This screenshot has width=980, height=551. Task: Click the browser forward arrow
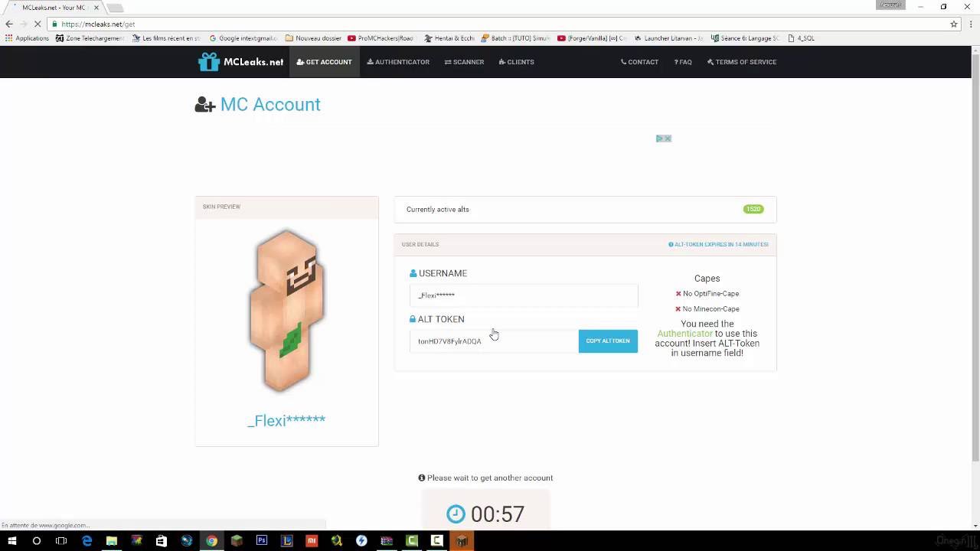24,24
